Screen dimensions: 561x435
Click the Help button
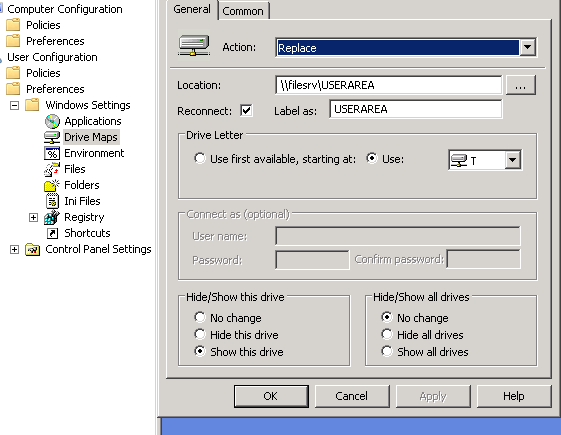tap(514, 396)
